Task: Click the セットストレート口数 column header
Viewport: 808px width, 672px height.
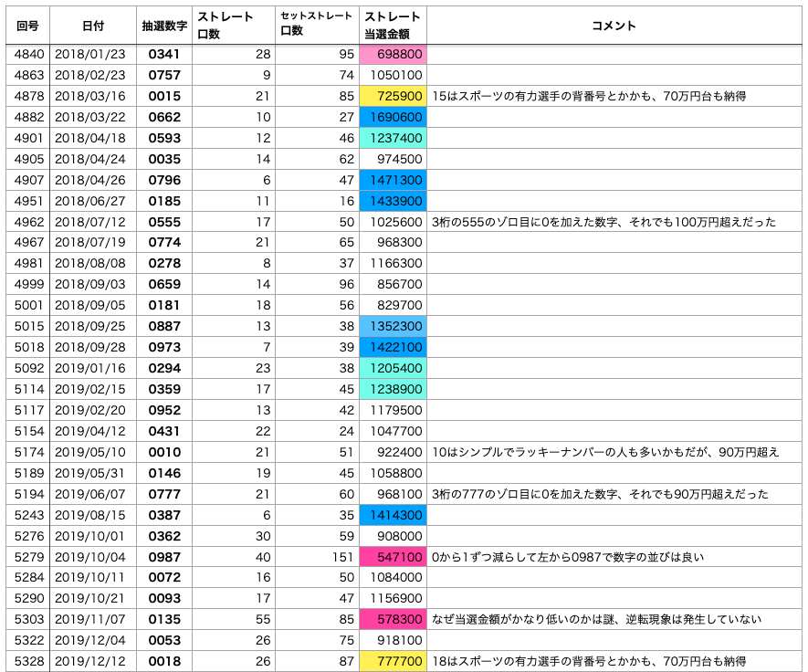Action: tap(317, 26)
